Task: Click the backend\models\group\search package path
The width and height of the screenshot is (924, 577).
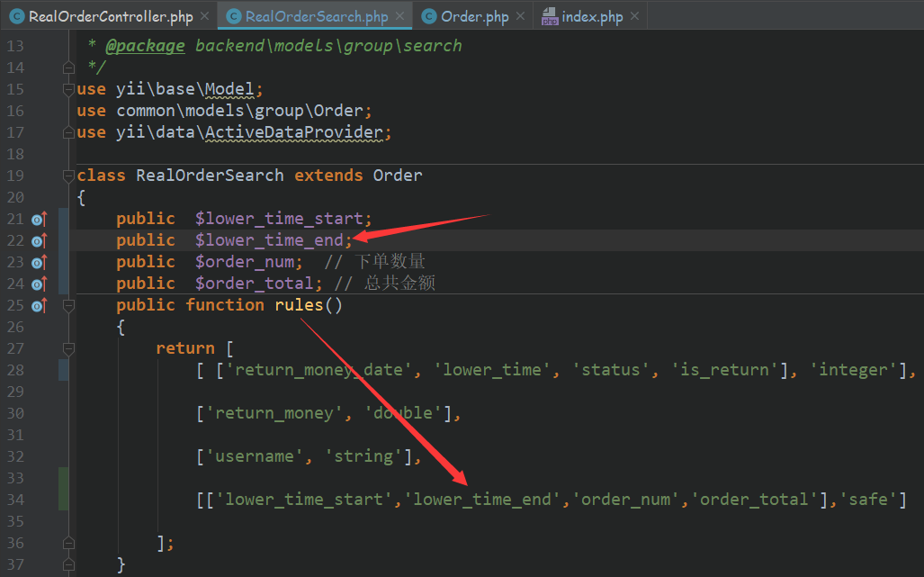Action: (328, 46)
